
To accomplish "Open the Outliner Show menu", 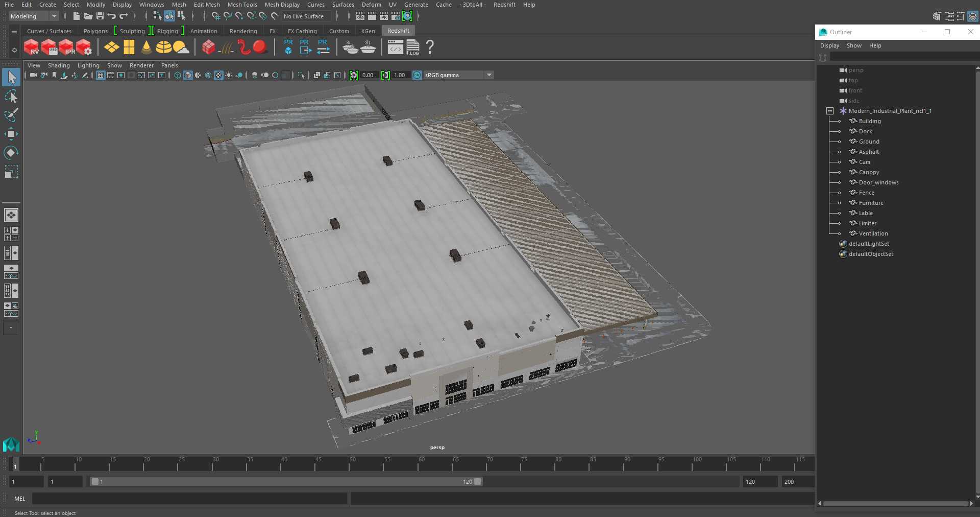I will (x=854, y=45).
